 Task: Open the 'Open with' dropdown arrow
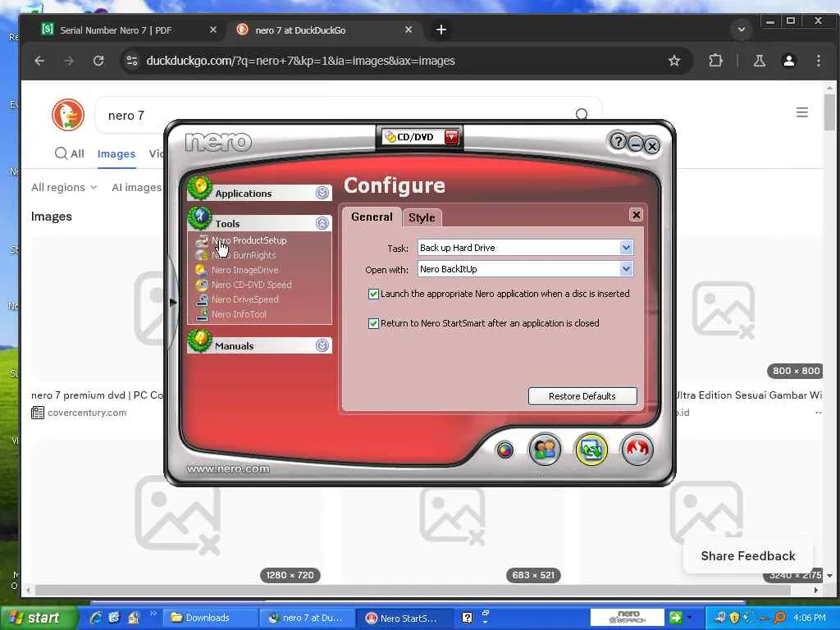tap(626, 269)
